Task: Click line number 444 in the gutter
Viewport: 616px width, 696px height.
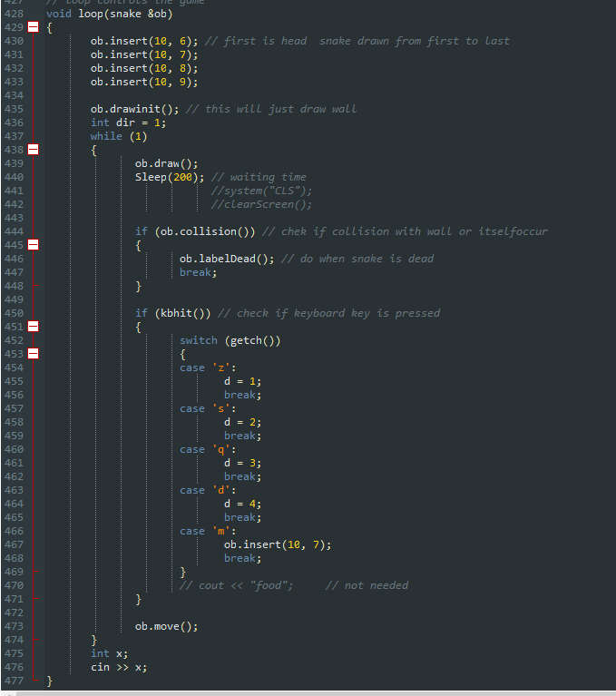Action: pos(13,231)
